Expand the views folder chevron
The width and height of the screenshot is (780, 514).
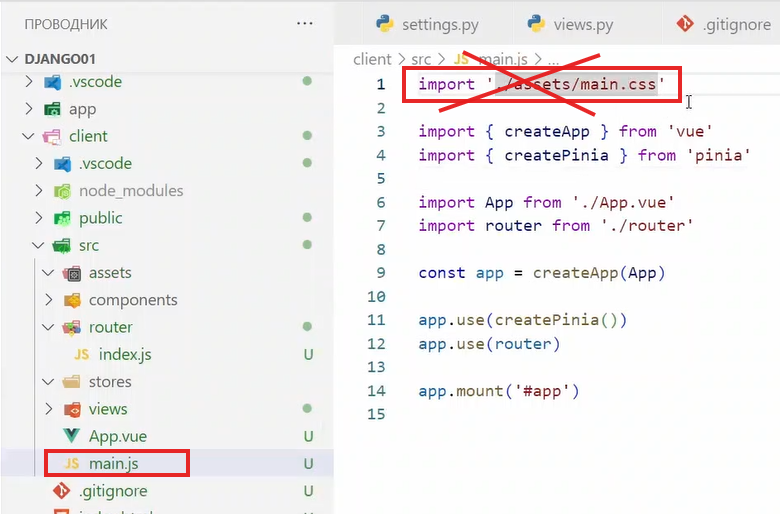(49, 409)
